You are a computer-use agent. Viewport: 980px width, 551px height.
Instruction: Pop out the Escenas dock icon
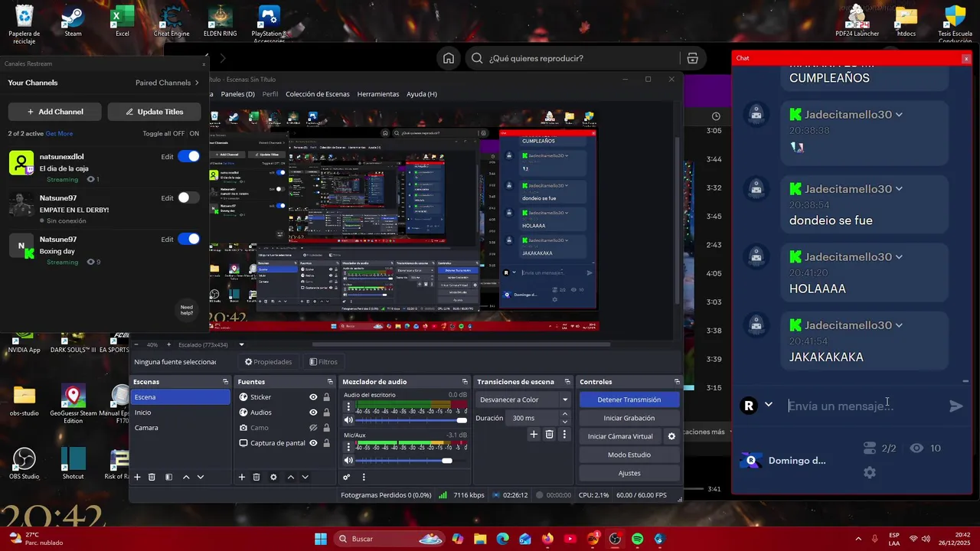coord(225,382)
